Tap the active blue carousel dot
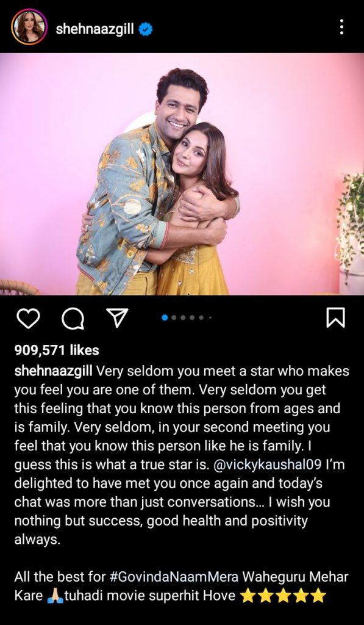 pos(165,317)
